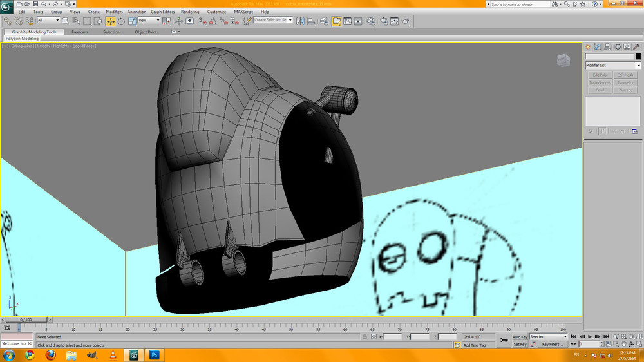Toggle Auto Key animation mode
This screenshot has width=644, height=362.
click(x=520, y=337)
